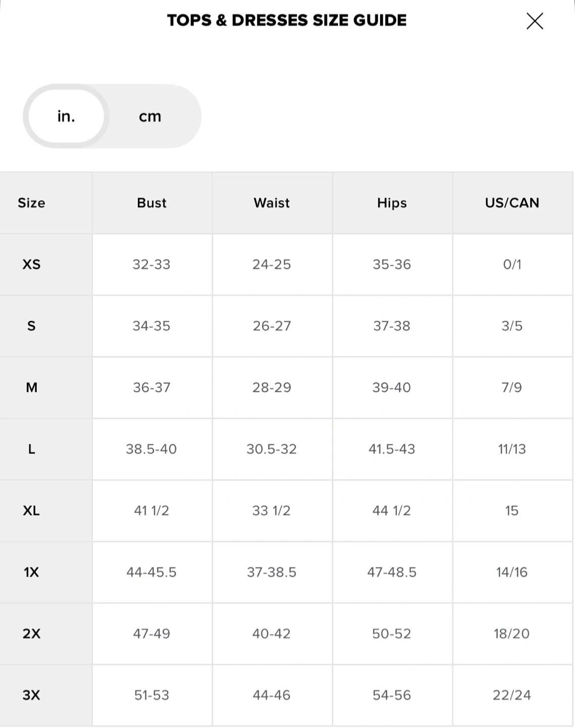575x728 pixels.
Task: Choose the 3X size row label
Action: pyautogui.click(x=31, y=695)
